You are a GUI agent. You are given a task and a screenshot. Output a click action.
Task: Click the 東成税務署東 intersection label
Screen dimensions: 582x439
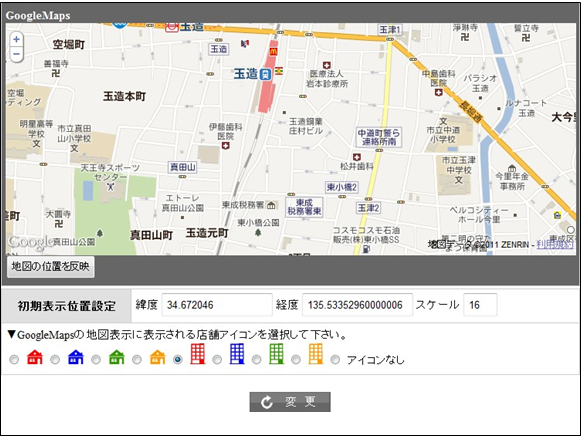[x=304, y=207]
